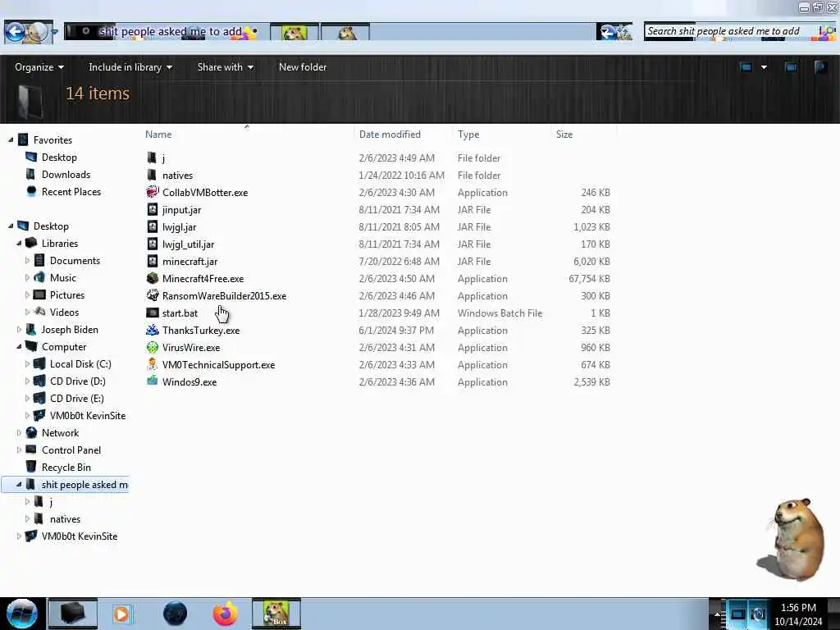Click the refresh button beside address bar
Screen dimensions: 840x630
[614, 32]
